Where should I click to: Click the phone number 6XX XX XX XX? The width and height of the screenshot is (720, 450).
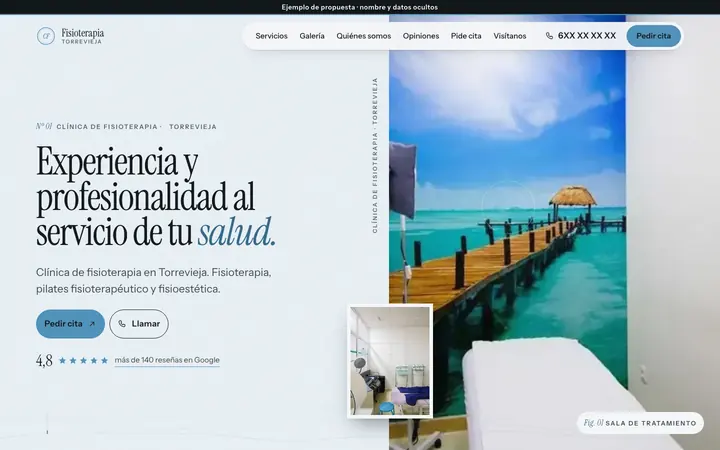587,36
